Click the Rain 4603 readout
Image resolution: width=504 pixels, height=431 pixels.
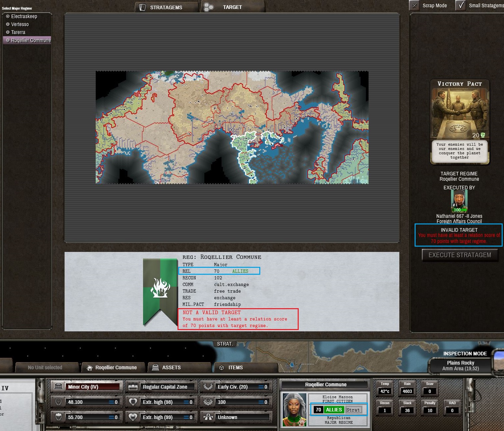407,389
